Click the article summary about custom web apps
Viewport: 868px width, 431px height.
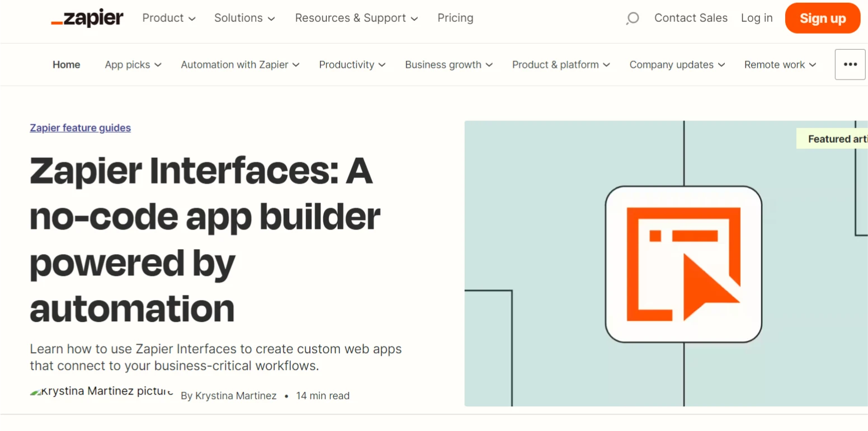(216, 357)
